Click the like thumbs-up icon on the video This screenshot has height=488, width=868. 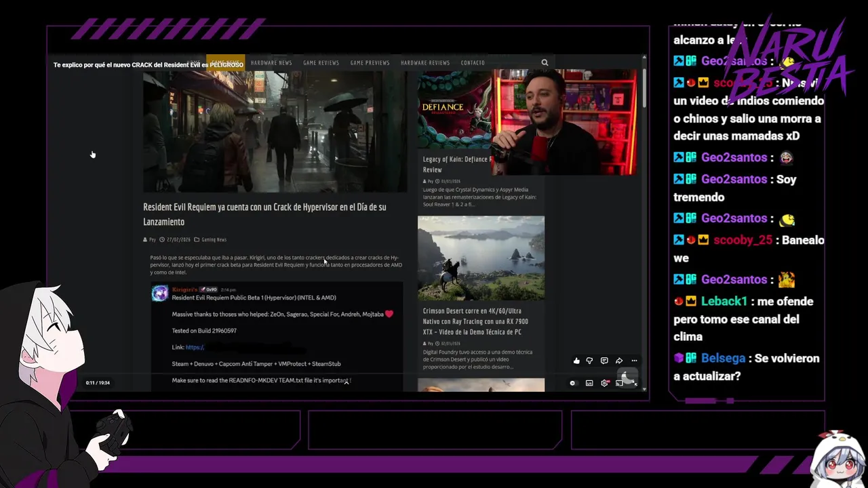[576, 361]
